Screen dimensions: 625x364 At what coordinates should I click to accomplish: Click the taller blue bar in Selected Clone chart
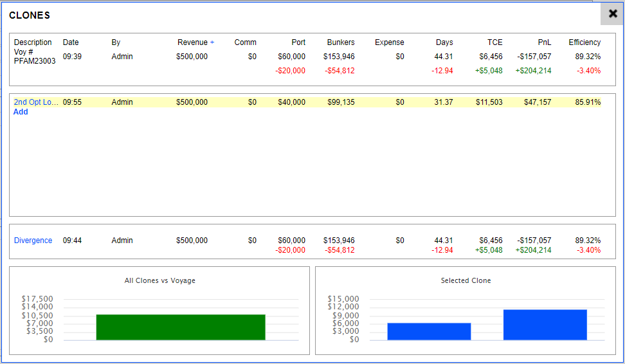545,325
